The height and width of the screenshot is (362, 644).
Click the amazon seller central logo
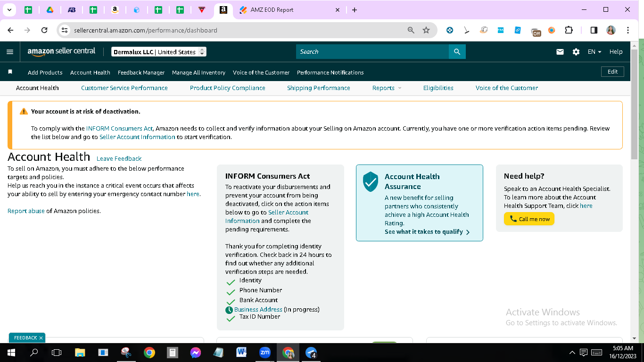coord(61,52)
